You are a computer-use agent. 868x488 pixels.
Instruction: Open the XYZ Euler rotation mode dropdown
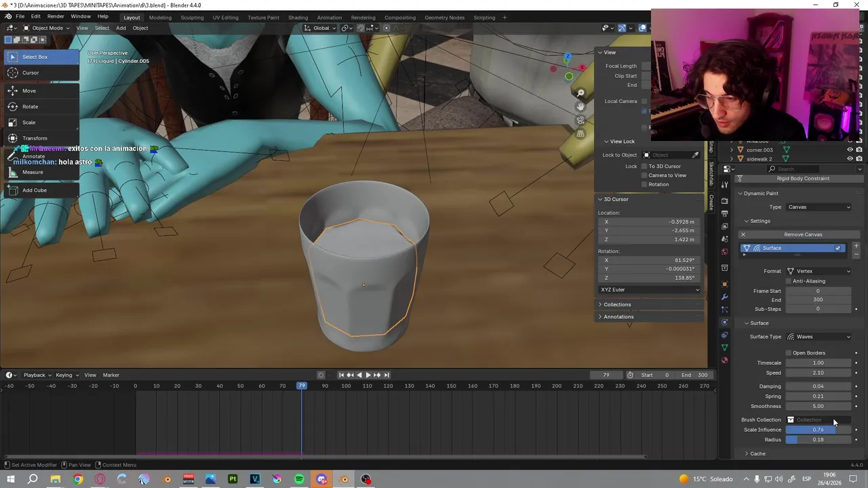(650, 290)
